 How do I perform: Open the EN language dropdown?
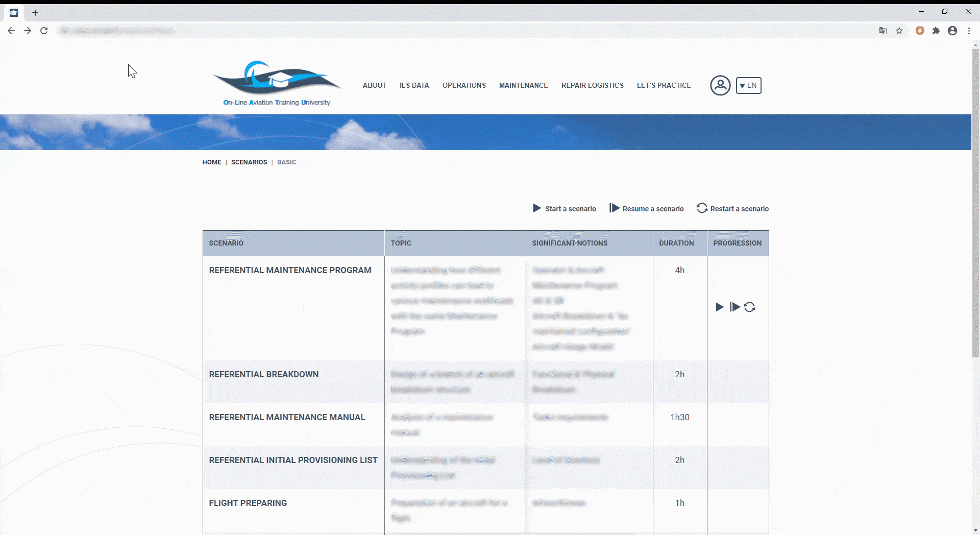(x=748, y=85)
